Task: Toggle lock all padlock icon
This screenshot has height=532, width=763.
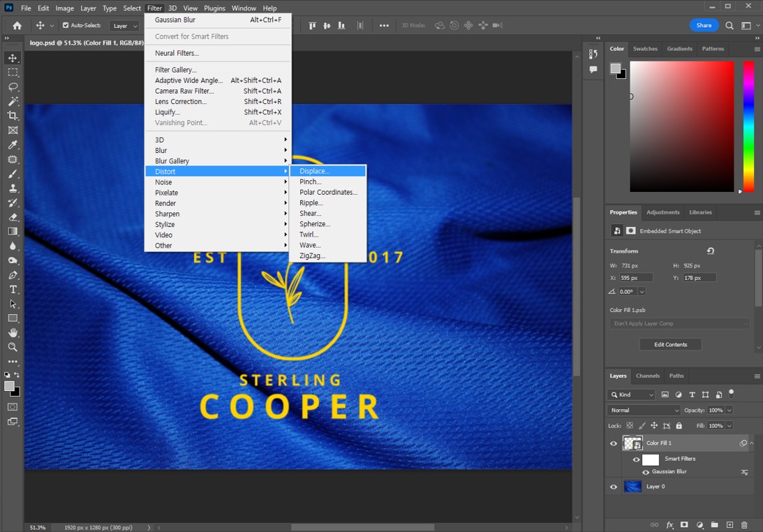Action: point(679,425)
